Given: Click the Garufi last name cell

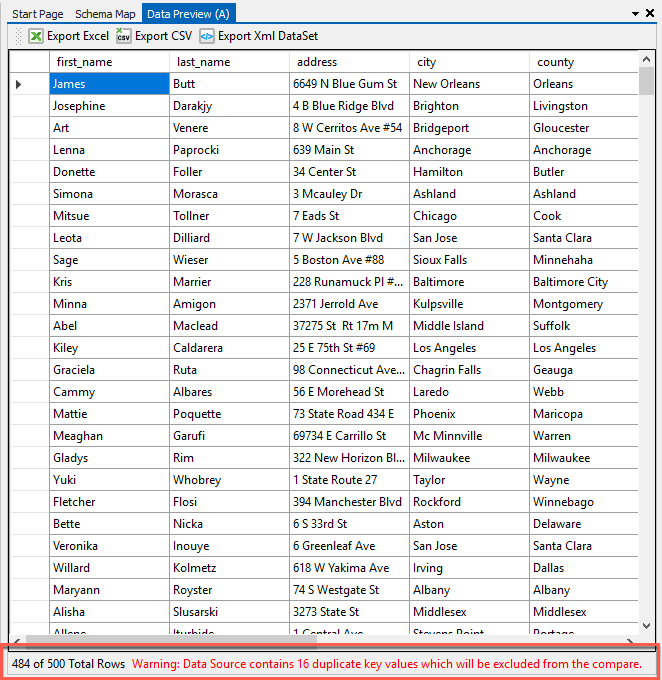Looking at the screenshot, I should click(x=229, y=436).
